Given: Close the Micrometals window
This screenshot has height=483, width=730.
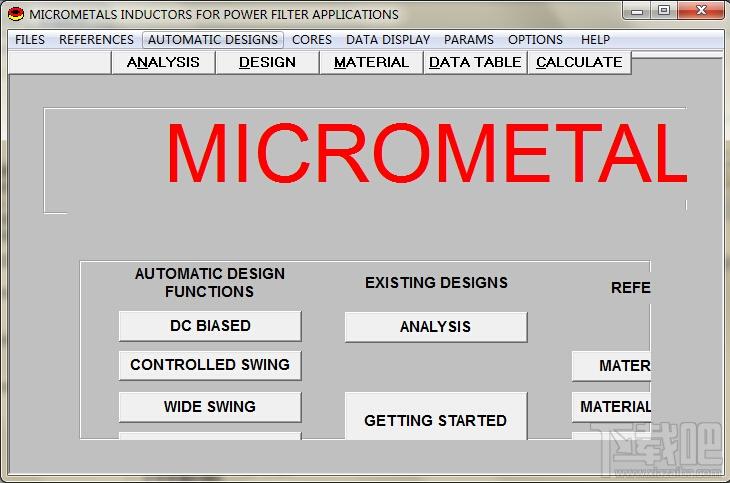Looking at the screenshot, I should (701, 10).
